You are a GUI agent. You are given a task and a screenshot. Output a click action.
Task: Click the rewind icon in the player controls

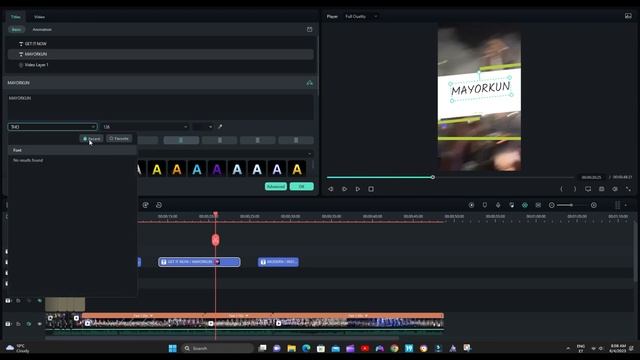coord(331,189)
